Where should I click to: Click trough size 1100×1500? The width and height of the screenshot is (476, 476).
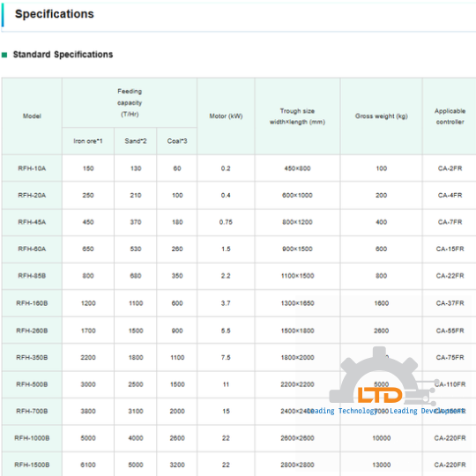click(x=297, y=276)
